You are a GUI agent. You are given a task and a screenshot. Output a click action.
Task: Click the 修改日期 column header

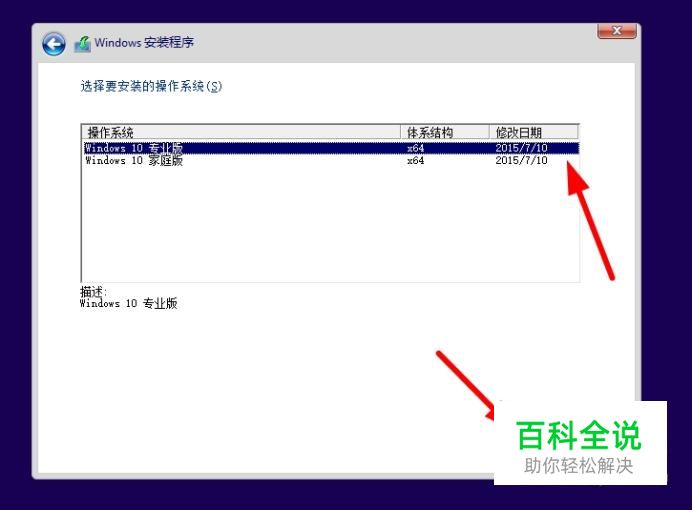[534, 132]
